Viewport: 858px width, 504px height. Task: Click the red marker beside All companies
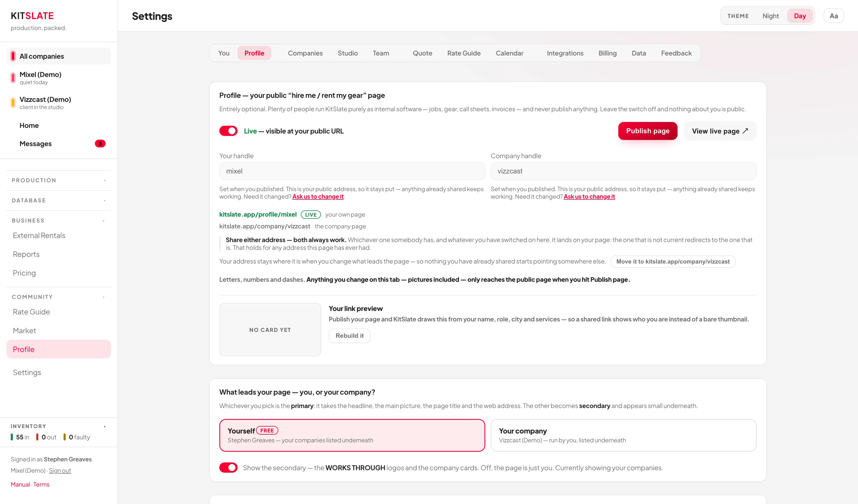[x=13, y=56]
